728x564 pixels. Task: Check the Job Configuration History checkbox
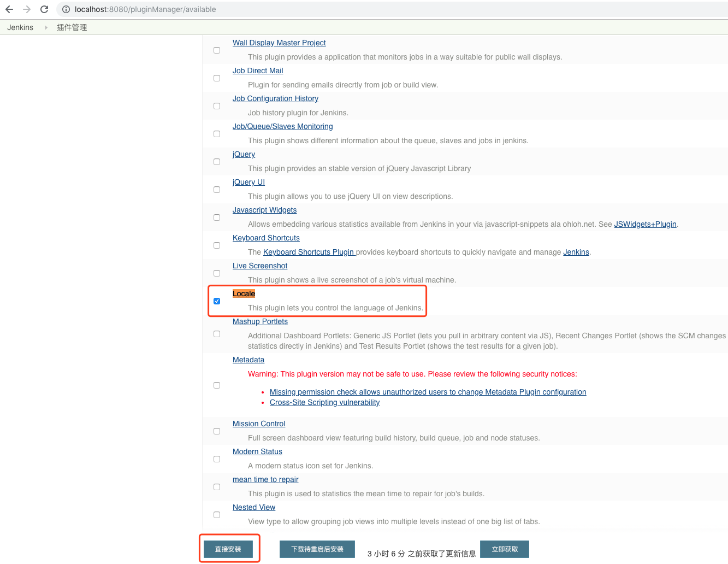coord(217,106)
